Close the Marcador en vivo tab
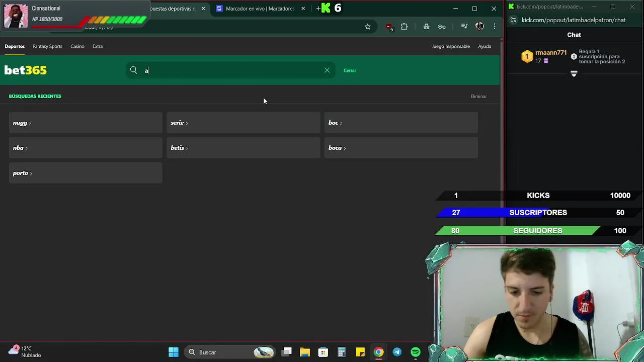This screenshot has width=644, height=362. pyautogui.click(x=303, y=9)
